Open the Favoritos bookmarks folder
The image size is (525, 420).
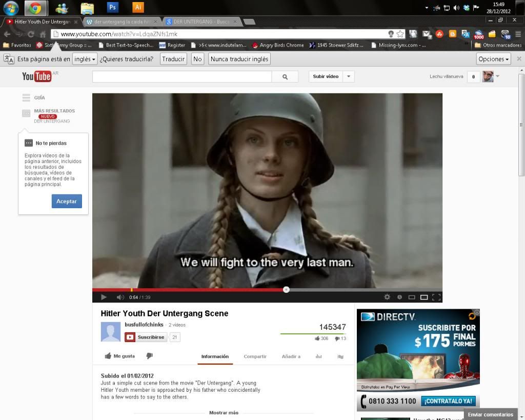click(x=17, y=45)
